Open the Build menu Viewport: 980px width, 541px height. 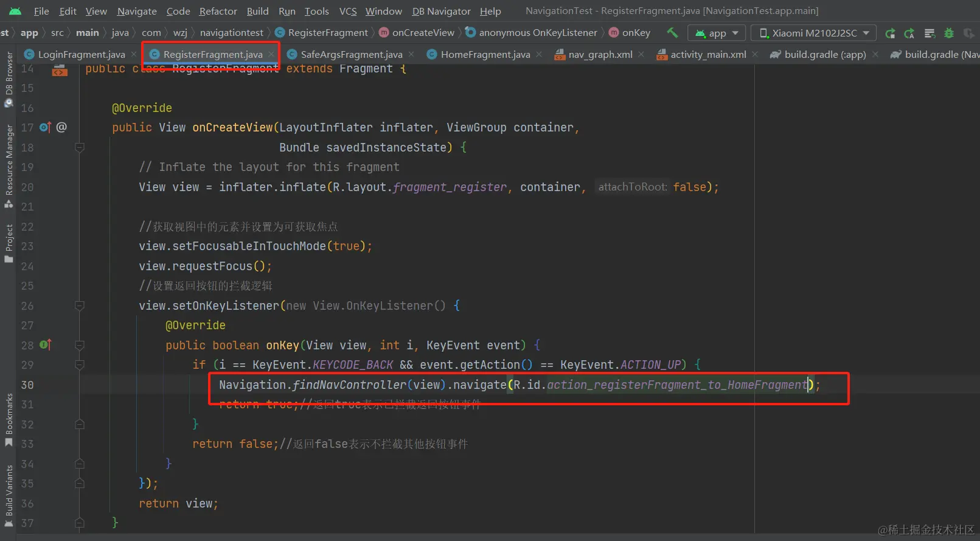pos(258,12)
